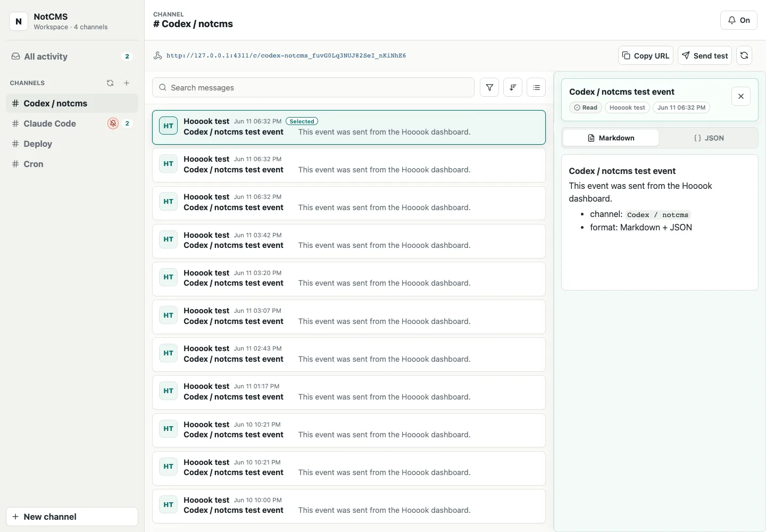Screen dimensions: 766x532
Task: Click the Search messages field
Action: 313,87
